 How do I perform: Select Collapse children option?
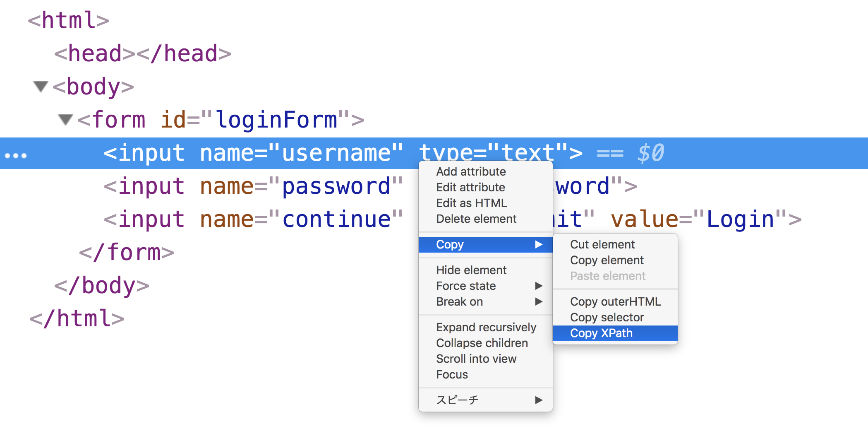pyautogui.click(x=482, y=343)
